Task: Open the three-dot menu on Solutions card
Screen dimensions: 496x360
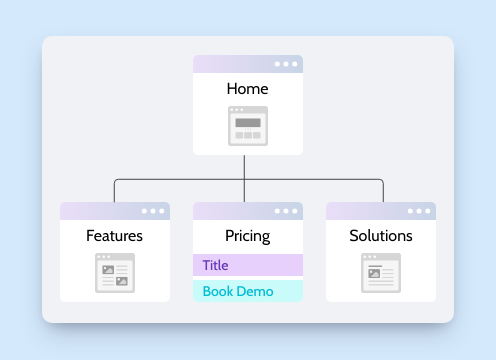Action: point(419,211)
